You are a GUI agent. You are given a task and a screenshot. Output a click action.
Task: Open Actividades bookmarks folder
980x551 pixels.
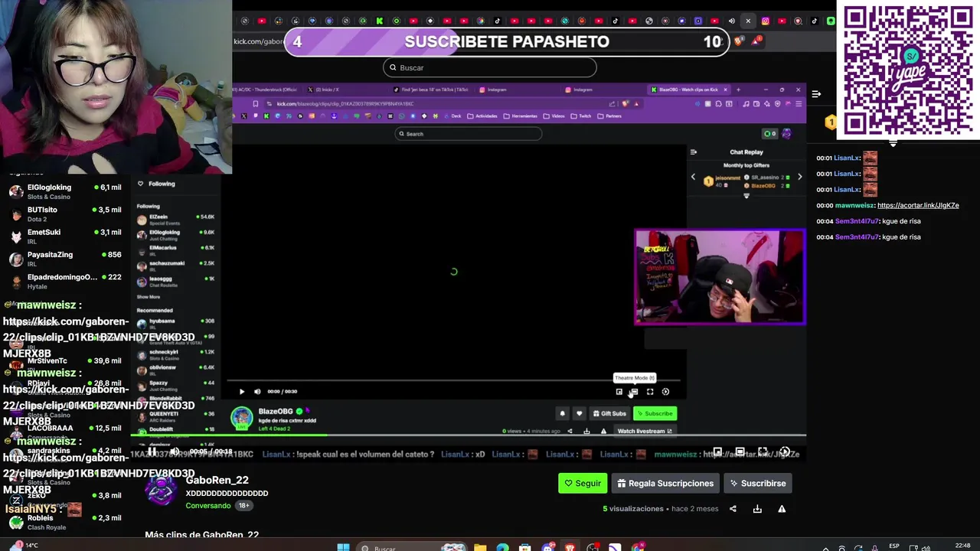point(482,116)
